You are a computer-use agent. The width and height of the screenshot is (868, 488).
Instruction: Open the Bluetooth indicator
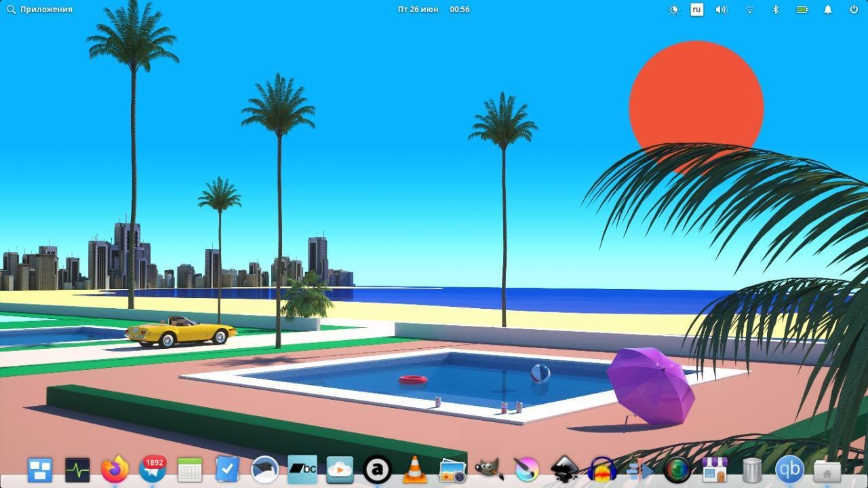tap(775, 10)
